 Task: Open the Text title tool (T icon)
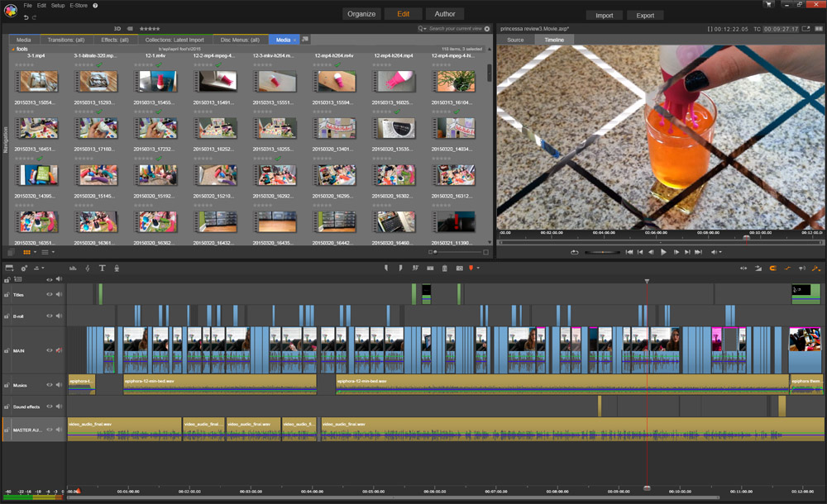coord(103,269)
